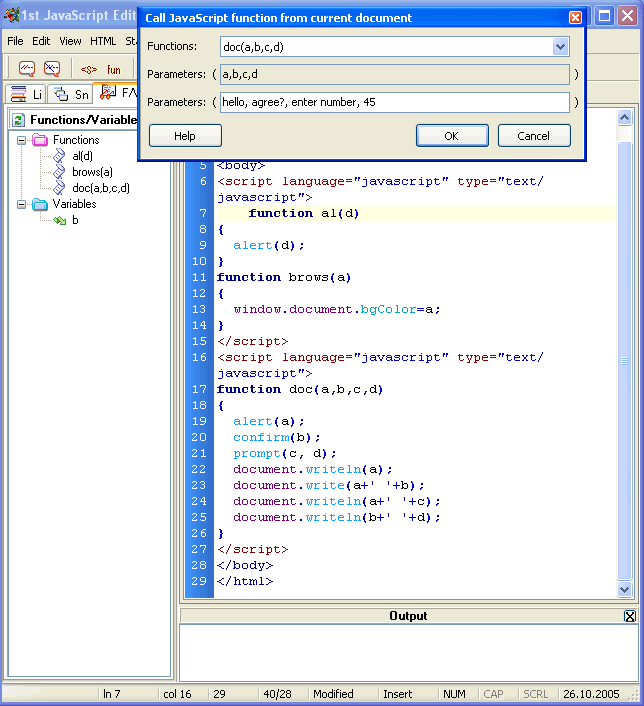Click code line 'function brows(a)'
Image resolution: width=644 pixels, height=706 pixels.
(x=284, y=277)
